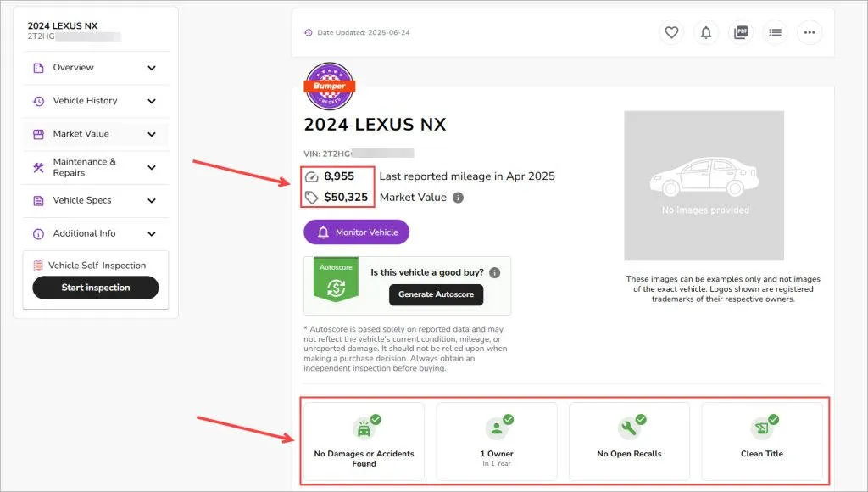Viewport: 868px width, 492px height.
Task: Expand the Overview section chevron
Action: (152, 68)
